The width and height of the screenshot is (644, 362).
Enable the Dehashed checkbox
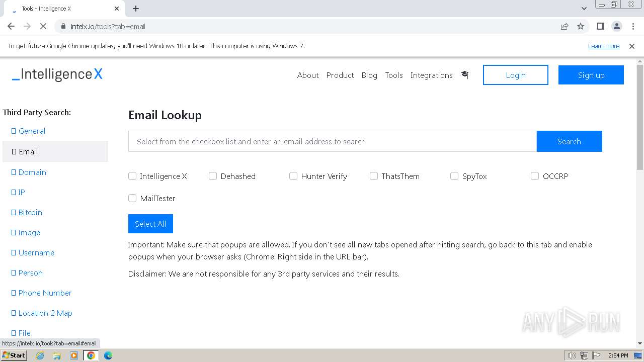click(x=213, y=176)
